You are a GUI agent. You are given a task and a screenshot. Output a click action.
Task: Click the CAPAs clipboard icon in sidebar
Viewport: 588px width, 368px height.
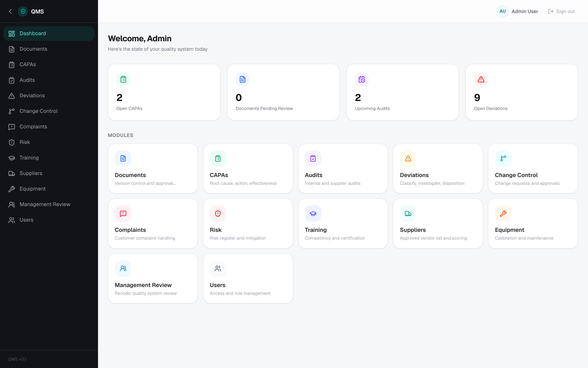(12, 65)
